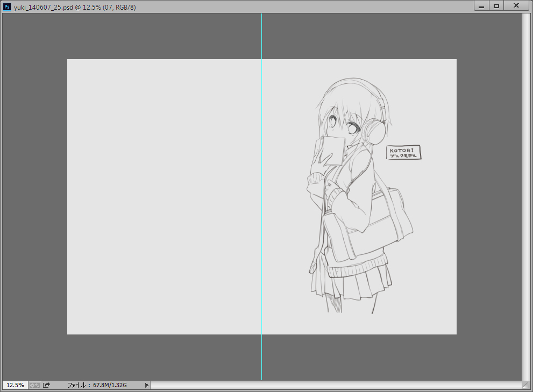Click the share/export icon in the status bar
Viewport: 533px width, 392px height.
point(47,385)
